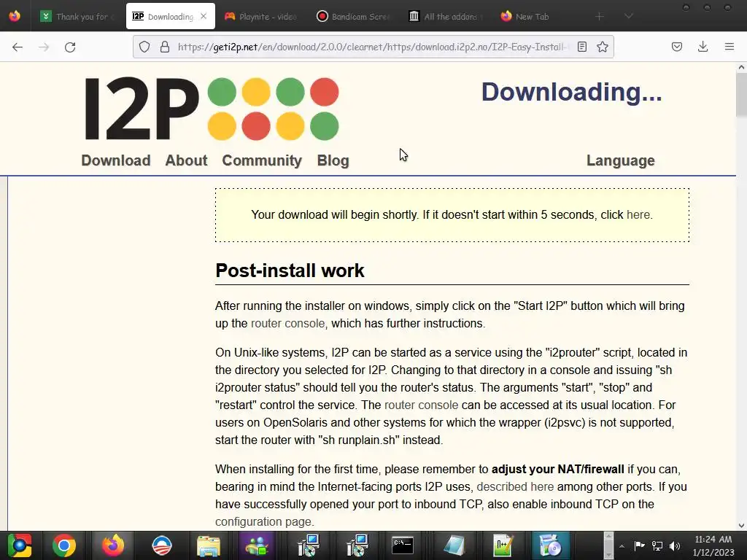Open network tray icon

[657, 545]
